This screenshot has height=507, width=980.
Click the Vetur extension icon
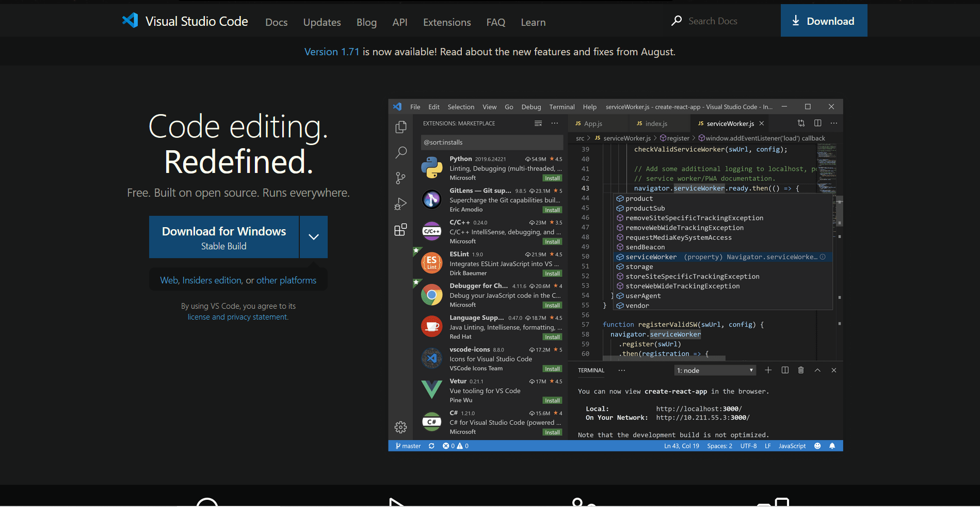(x=431, y=390)
